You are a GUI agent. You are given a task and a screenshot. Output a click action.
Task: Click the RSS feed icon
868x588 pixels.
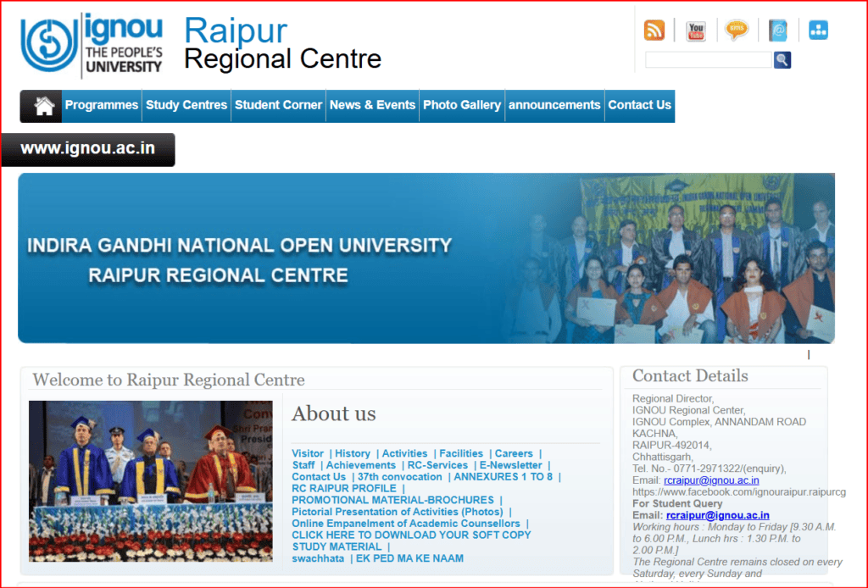[x=654, y=31]
